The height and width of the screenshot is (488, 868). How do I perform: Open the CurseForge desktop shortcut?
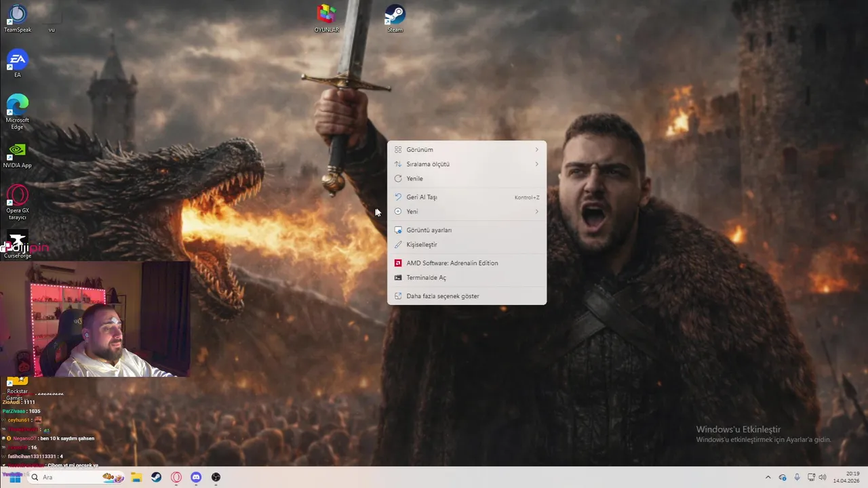pos(18,245)
